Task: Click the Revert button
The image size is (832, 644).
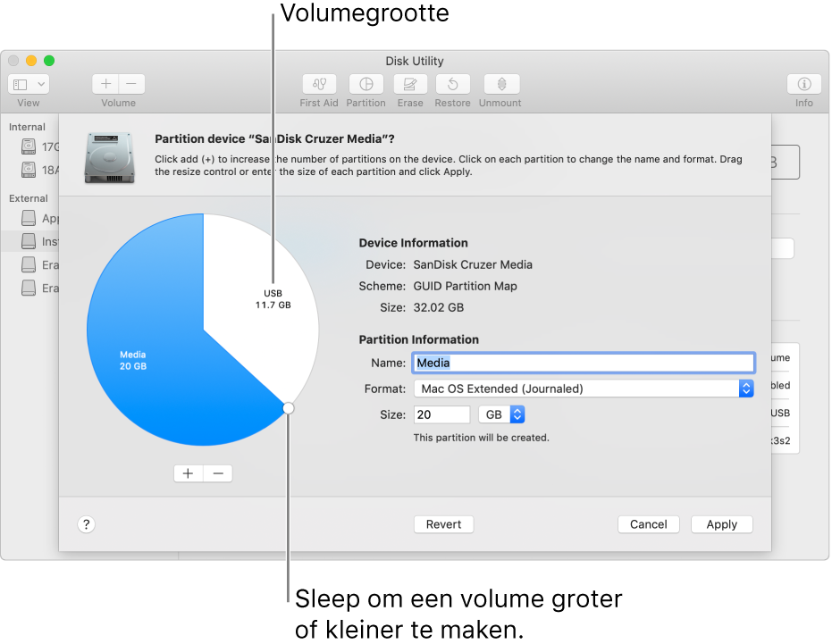Action: [x=443, y=524]
